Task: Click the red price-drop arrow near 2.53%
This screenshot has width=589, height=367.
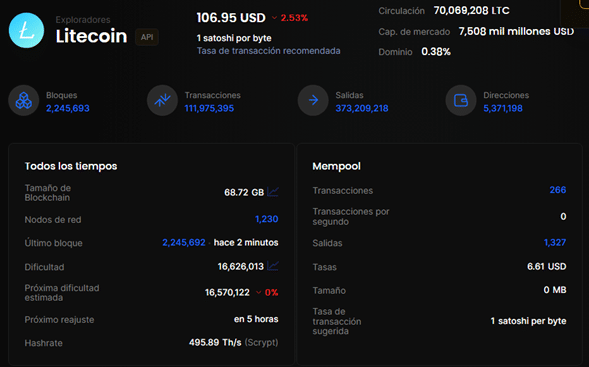Action: (x=274, y=18)
